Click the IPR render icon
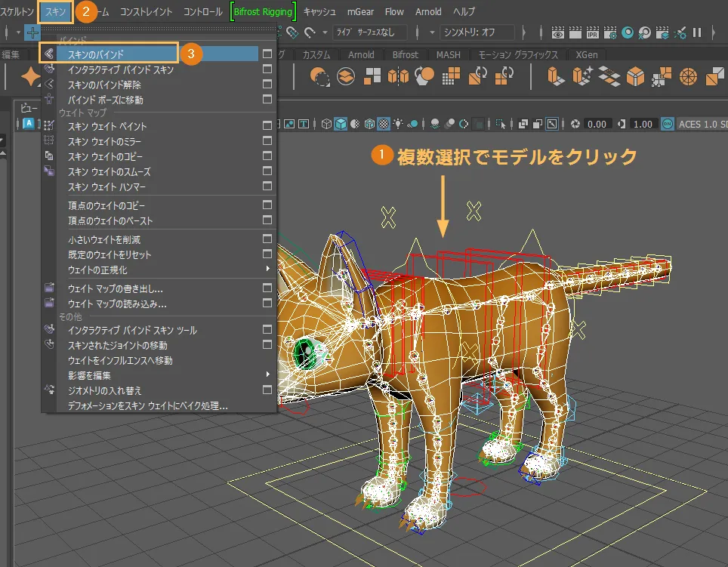This screenshot has width=728, height=567. click(593, 33)
